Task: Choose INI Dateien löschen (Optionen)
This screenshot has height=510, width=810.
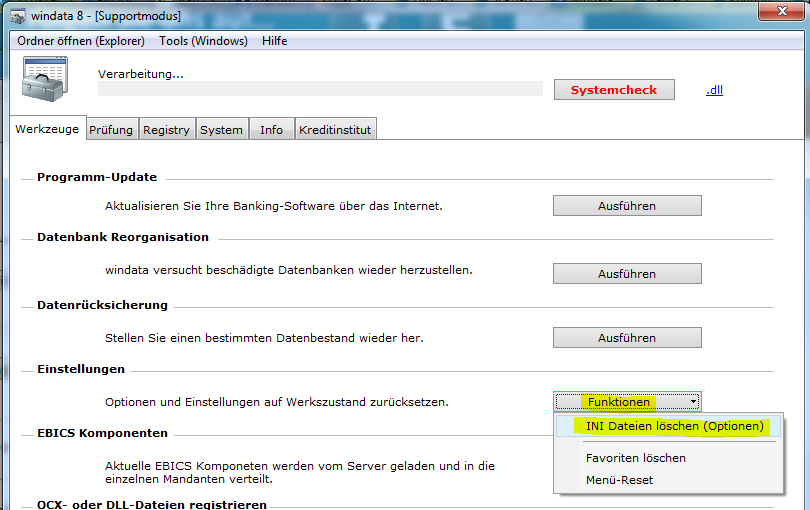Action: [668, 426]
